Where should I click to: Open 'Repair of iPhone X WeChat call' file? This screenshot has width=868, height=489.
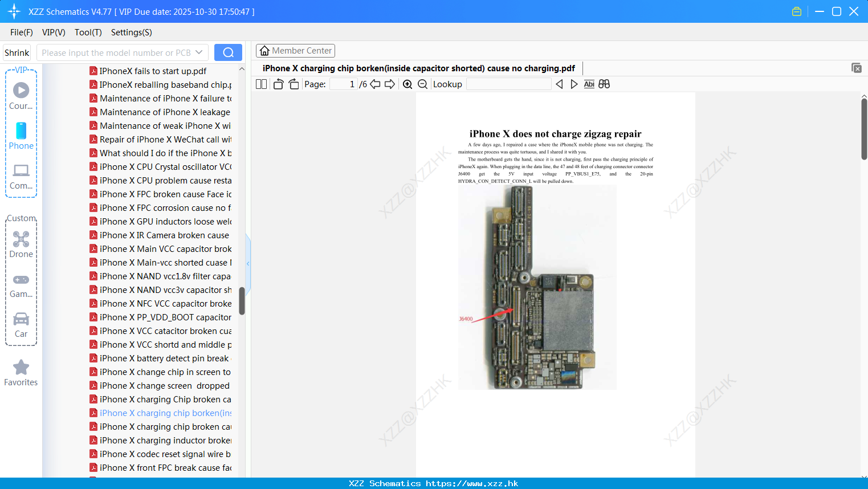(x=161, y=139)
